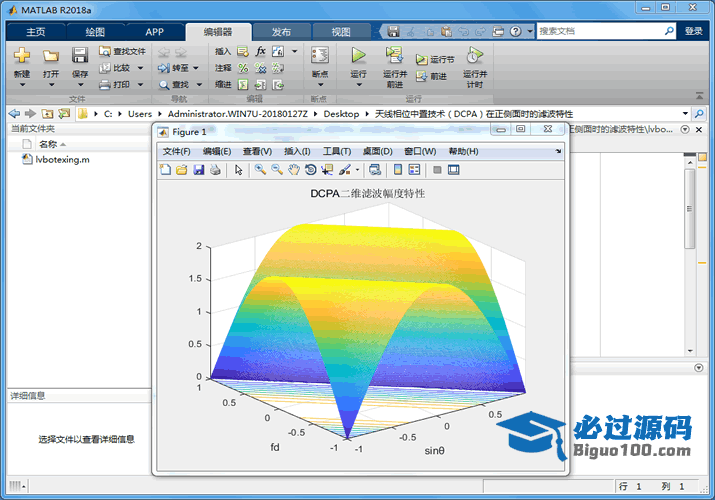The width and height of the screenshot is (715, 500).
Task: Click the New (新建) file icon
Action: 21,56
